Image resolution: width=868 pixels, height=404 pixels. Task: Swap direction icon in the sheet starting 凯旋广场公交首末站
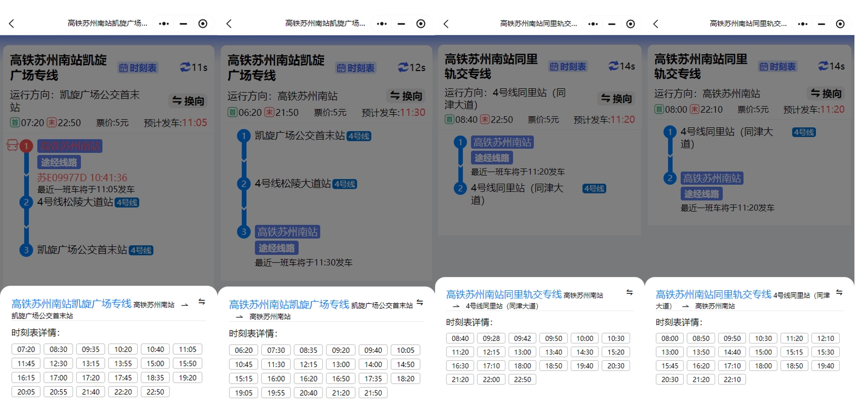click(x=420, y=302)
